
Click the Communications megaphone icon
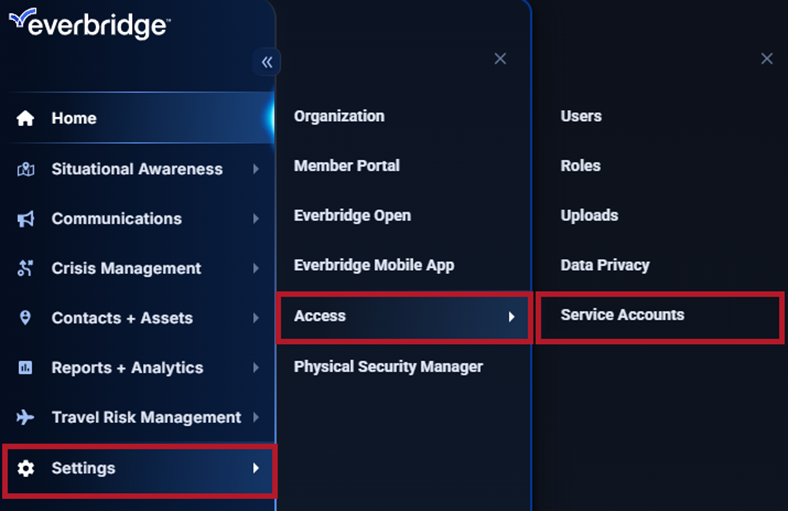point(26,219)
